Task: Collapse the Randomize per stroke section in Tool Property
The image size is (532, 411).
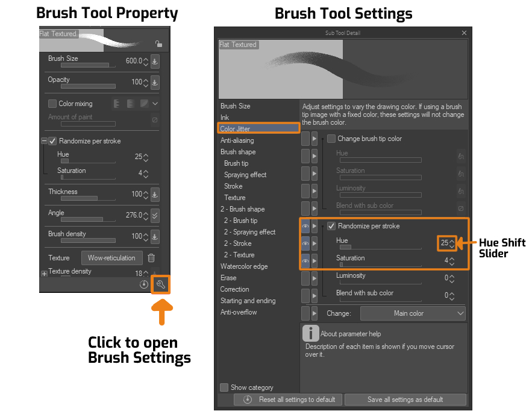Action: click(x=44, y=141)
